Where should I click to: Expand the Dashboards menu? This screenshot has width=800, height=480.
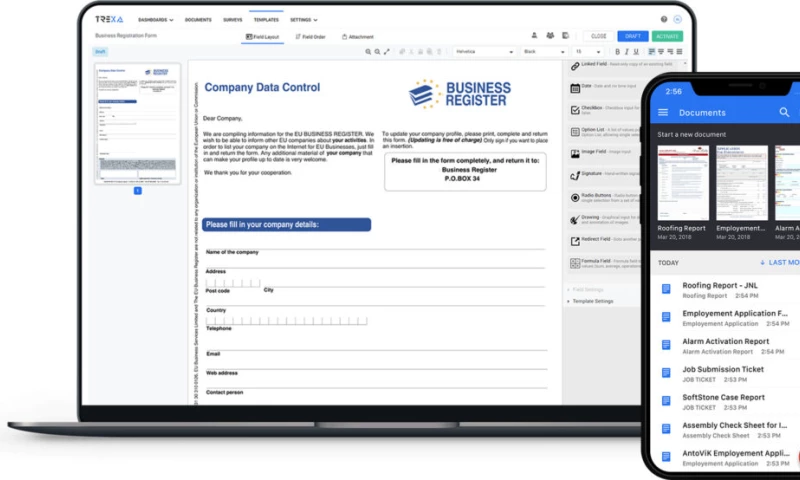[156, 20]
